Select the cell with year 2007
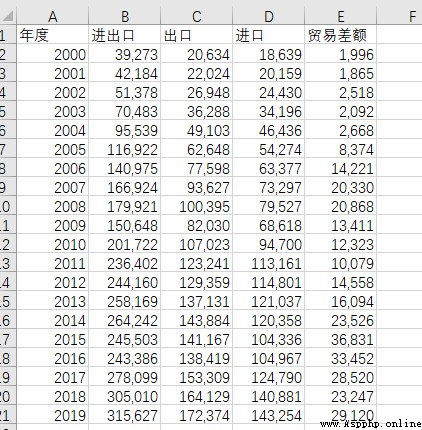Viewport: 422px width, 430px height. (53, 187)
